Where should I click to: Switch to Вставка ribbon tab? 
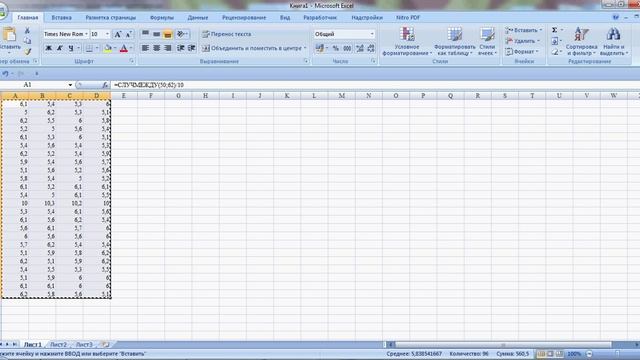(62, 18)
